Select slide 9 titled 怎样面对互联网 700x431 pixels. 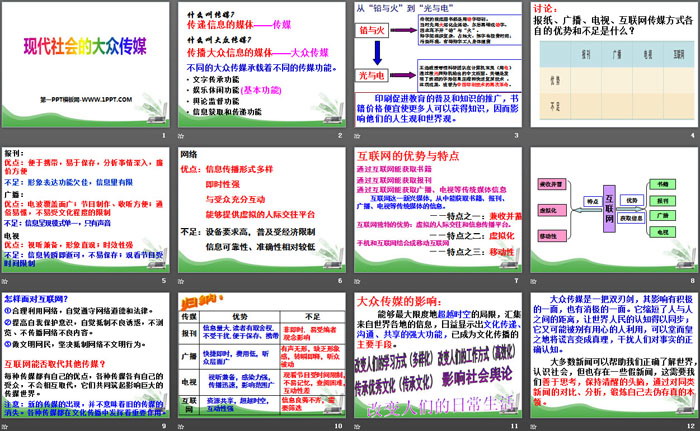(x=86, y=356)
